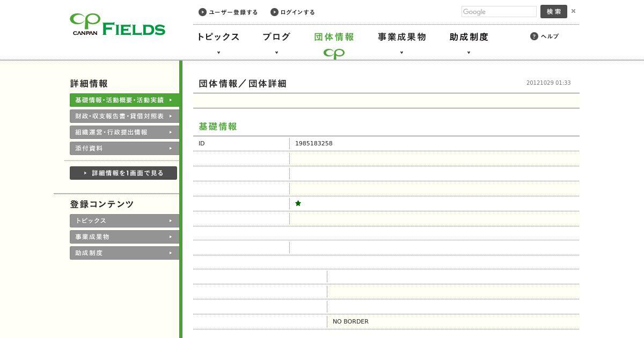Click 詳細情報を1画面で見る button
The width and height of the screenshot is (644, 338).
pos(123,173)
